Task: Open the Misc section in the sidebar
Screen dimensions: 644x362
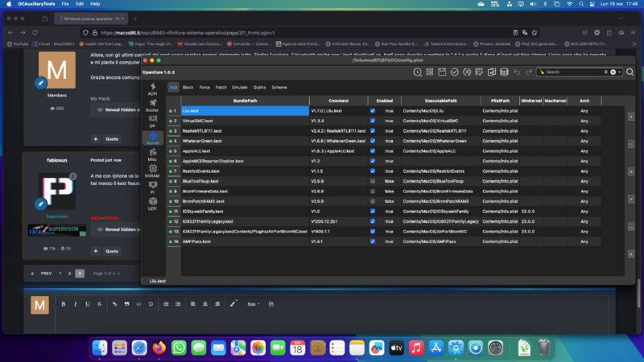Action: [152, 154]
